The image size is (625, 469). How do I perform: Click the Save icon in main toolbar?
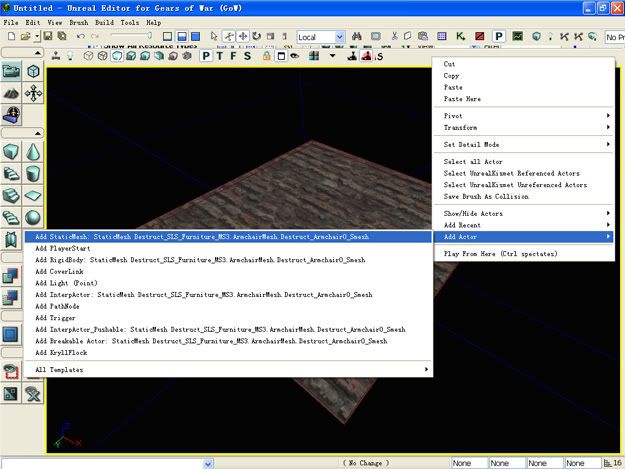[47, 37]
